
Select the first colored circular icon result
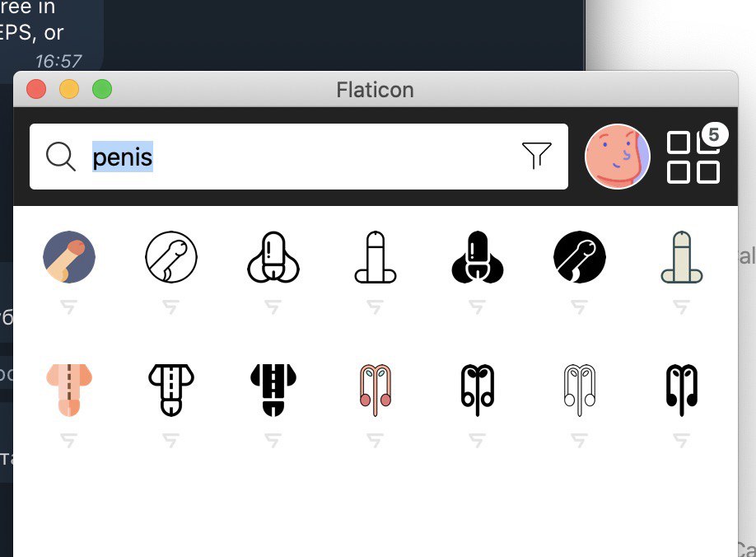pos(69,256)
